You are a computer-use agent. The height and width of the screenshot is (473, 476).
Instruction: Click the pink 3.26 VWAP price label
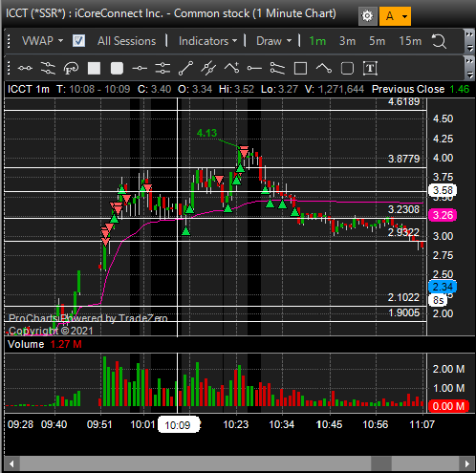pyautogui.click(x=443, y=215)
